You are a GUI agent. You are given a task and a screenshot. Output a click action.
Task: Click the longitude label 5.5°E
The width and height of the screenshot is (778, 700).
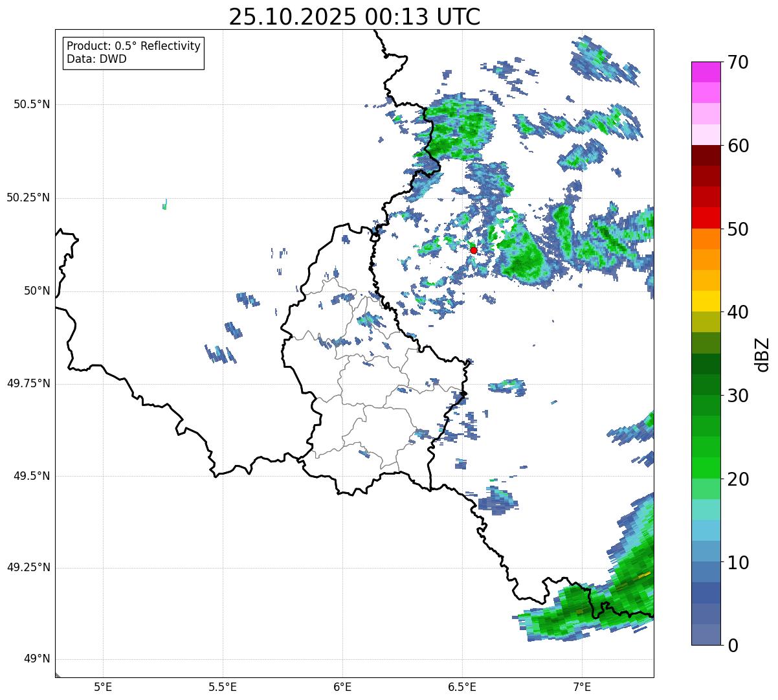[x=223, y=686]
